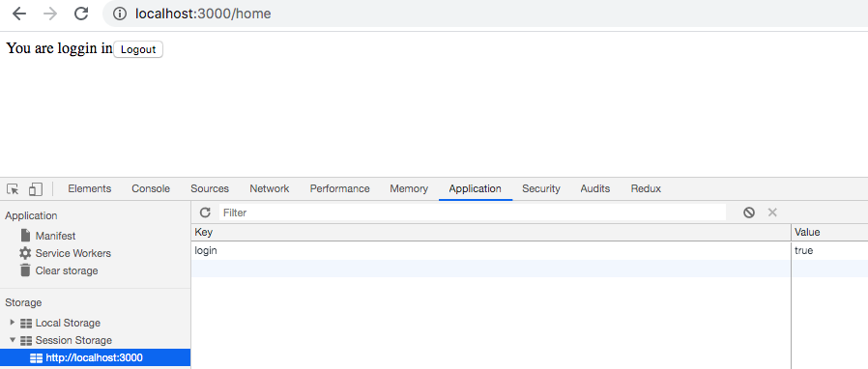The image size is (868, 369).
Task: Go back with the browser back arrow
Action: [19, 14]
